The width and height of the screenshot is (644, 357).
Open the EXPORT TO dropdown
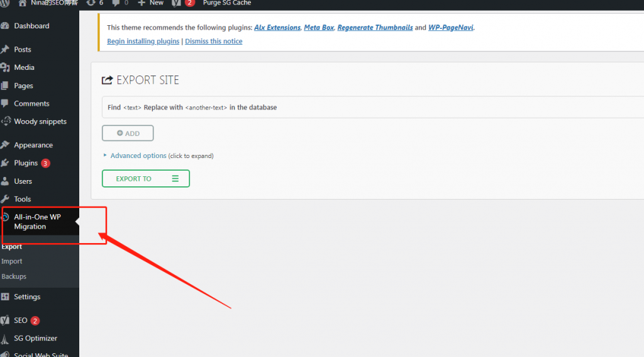pyautogui.click(x=146, y=179)
